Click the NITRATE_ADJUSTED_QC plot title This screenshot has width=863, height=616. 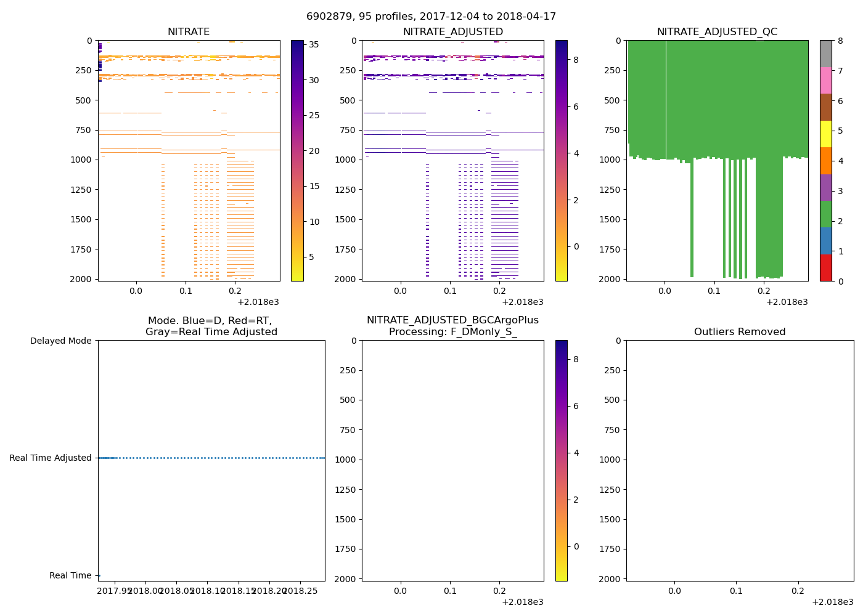click(x=717, y=32)
